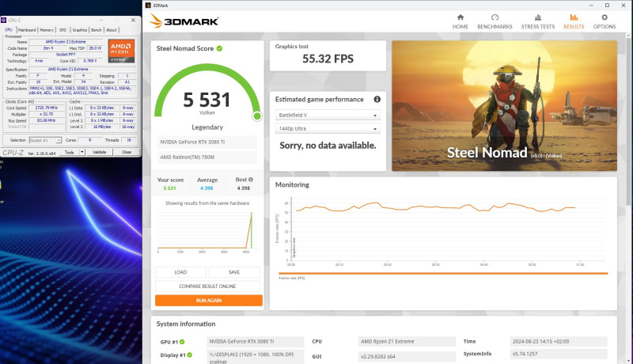This screenshot has width=633, height=364.
Task: Switch to the CPU tab in CPU-Z
Action: click(x=9, y=30)
